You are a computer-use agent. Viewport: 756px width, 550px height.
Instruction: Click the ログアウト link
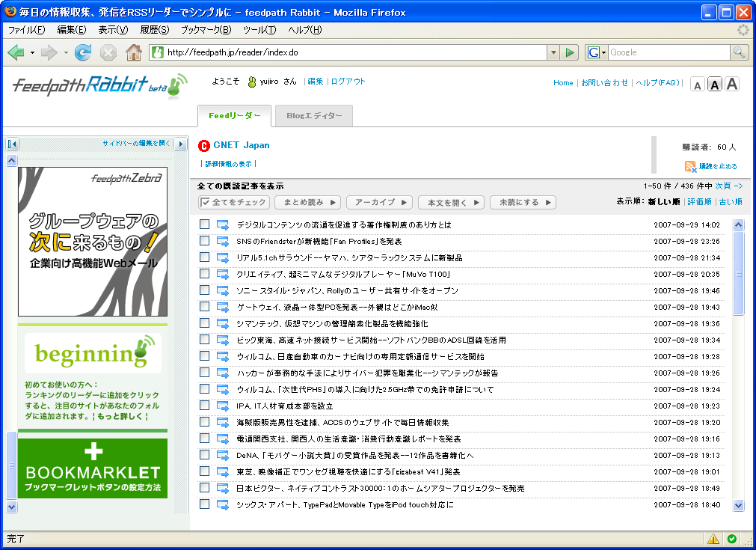point(348,82)
